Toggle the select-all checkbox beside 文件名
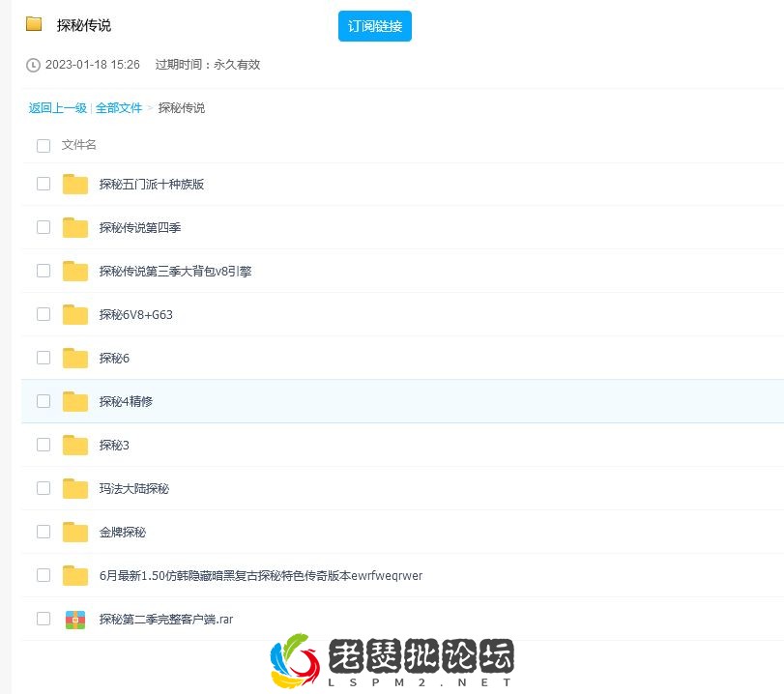Viewport: 784px width, 694px height. [x=44, y=146]
